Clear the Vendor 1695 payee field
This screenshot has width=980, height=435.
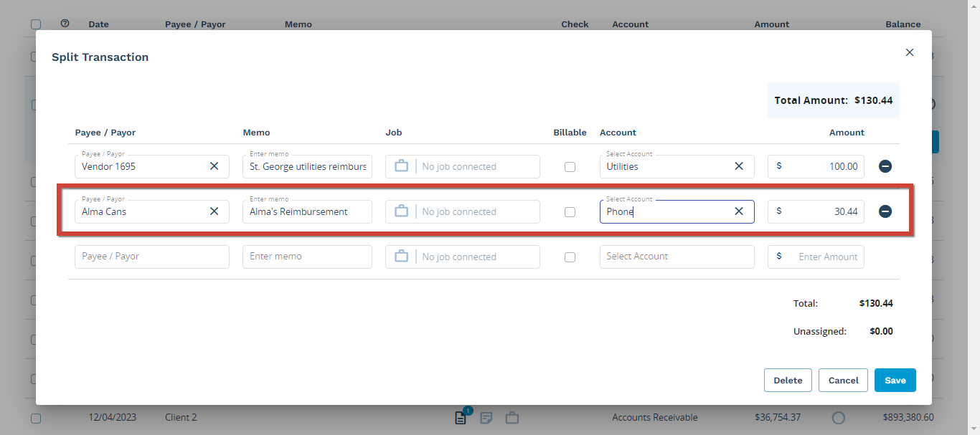click(214, 166)
